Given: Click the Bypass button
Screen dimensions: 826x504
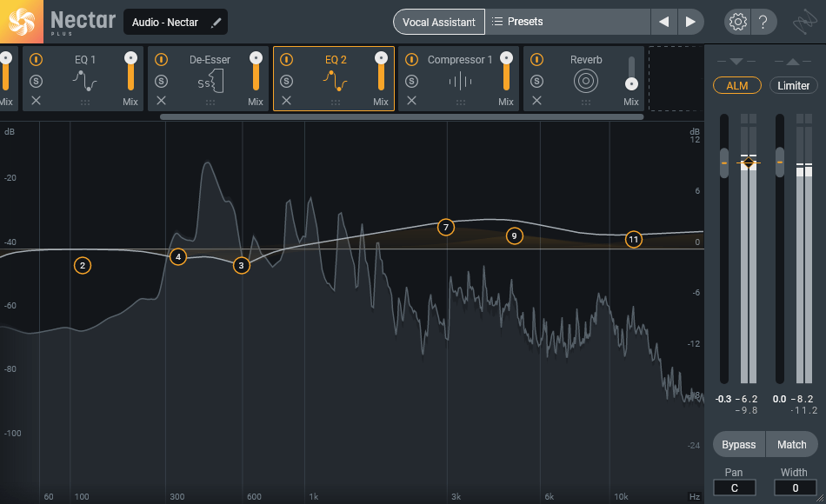Looking at the screenshot, I should click(x=738, y=445).
